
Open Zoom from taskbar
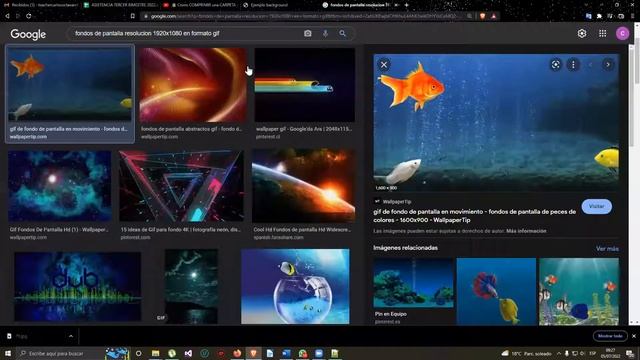click(319, 353)
